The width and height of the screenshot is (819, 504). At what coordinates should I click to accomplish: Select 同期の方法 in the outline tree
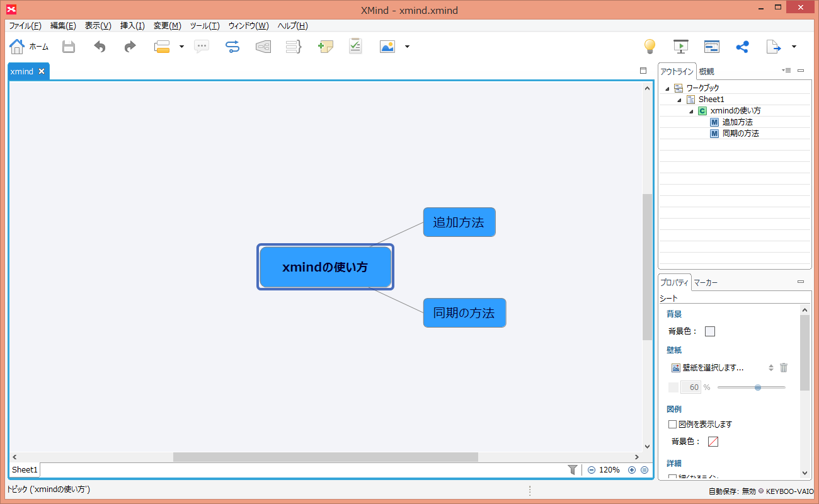[741, 134]
